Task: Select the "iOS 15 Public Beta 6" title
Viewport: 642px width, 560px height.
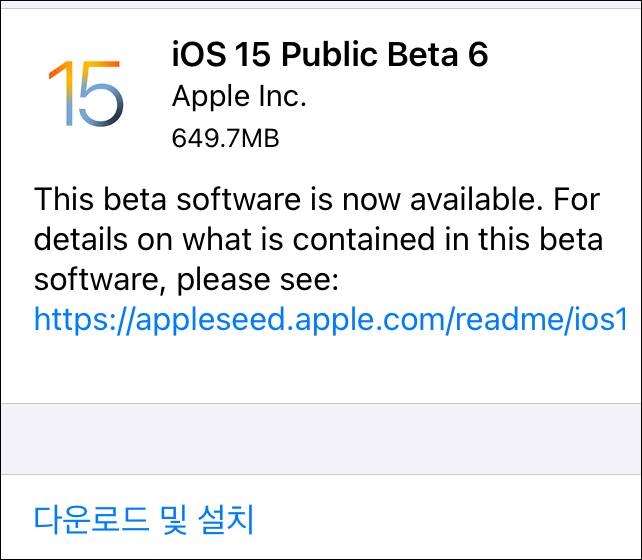Action: coord(330,54)
